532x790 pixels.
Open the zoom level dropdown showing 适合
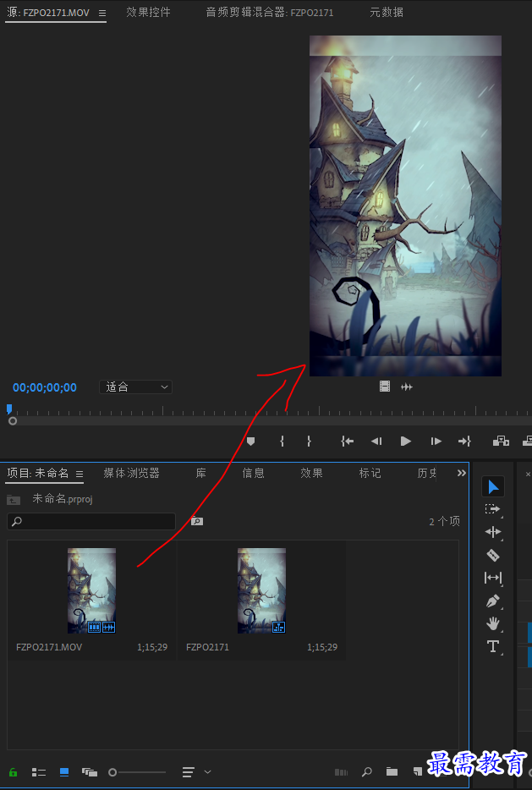coord(135,387)
